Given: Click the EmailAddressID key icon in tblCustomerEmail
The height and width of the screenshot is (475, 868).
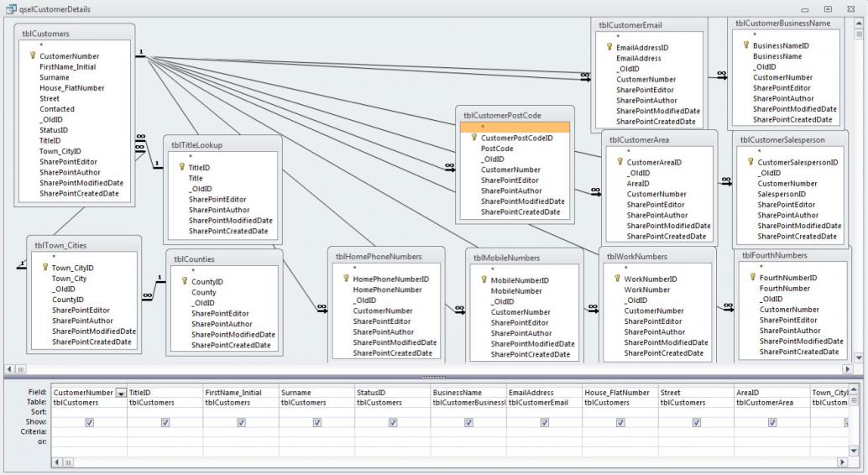Looking at the screenshot, I should [x=609, y=47].
